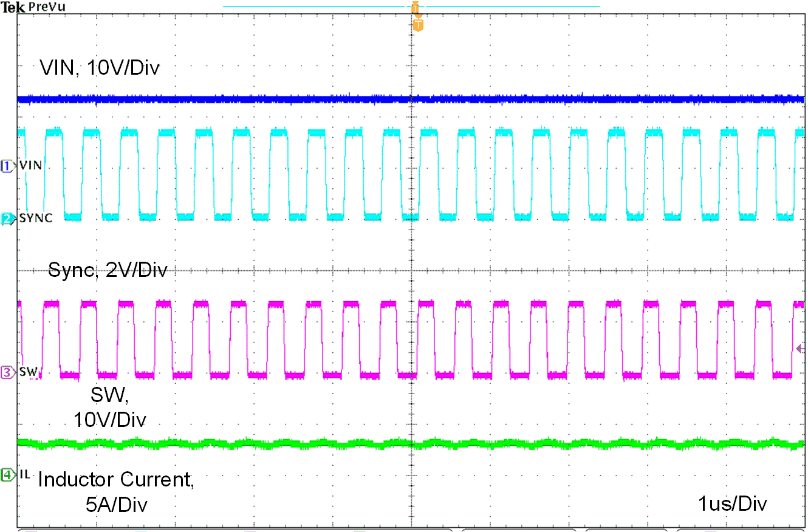The height and width of the screenshot is (532, 808).
Task: Click the '1us/Div' timebase label
Action: pyautogui.click(x=732, y=504)
